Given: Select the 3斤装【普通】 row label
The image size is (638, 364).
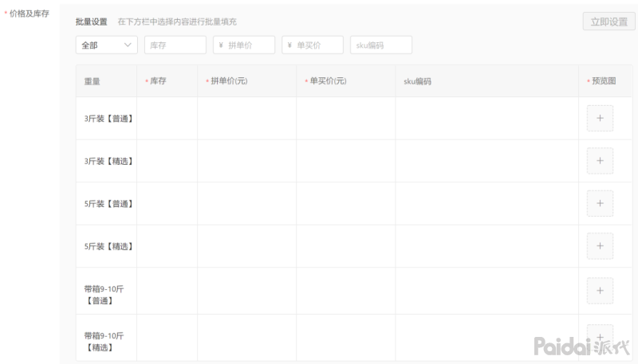Looking at the screenshot, I should click(x=108, y=119).
